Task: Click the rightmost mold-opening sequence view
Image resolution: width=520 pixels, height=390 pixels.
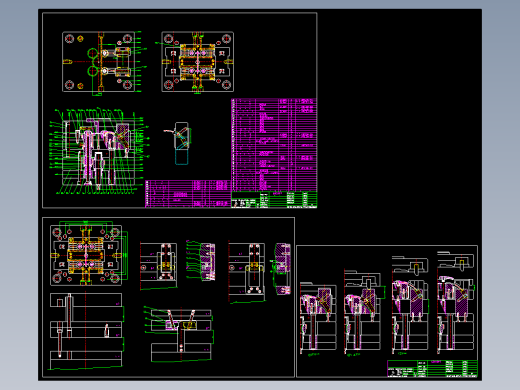Action: click(x=456, y=303)
